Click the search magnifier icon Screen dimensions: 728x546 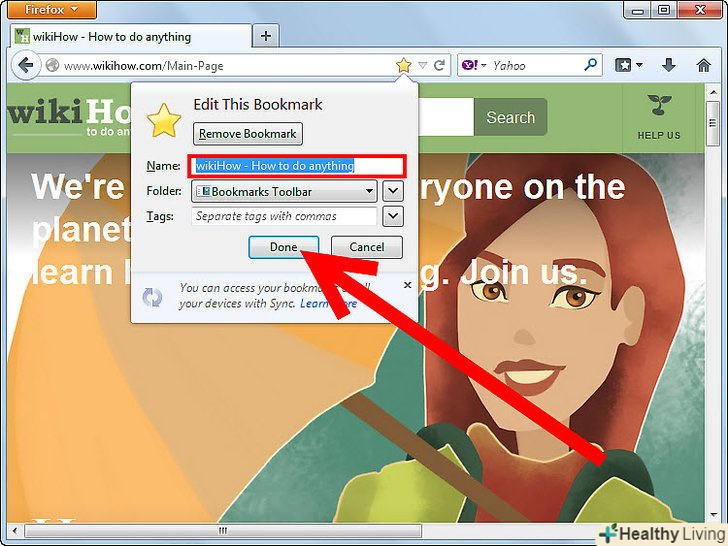click(x=591, y=65)
